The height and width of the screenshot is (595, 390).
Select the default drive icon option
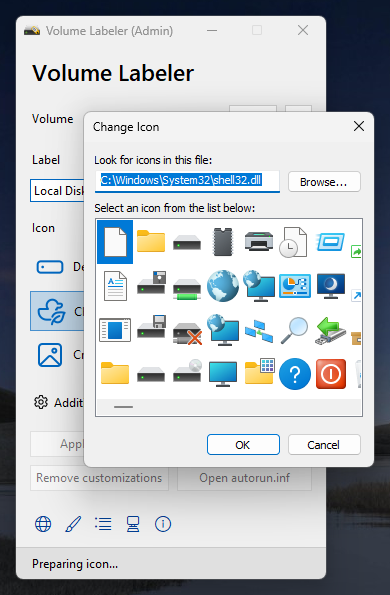tap(50, 267)
